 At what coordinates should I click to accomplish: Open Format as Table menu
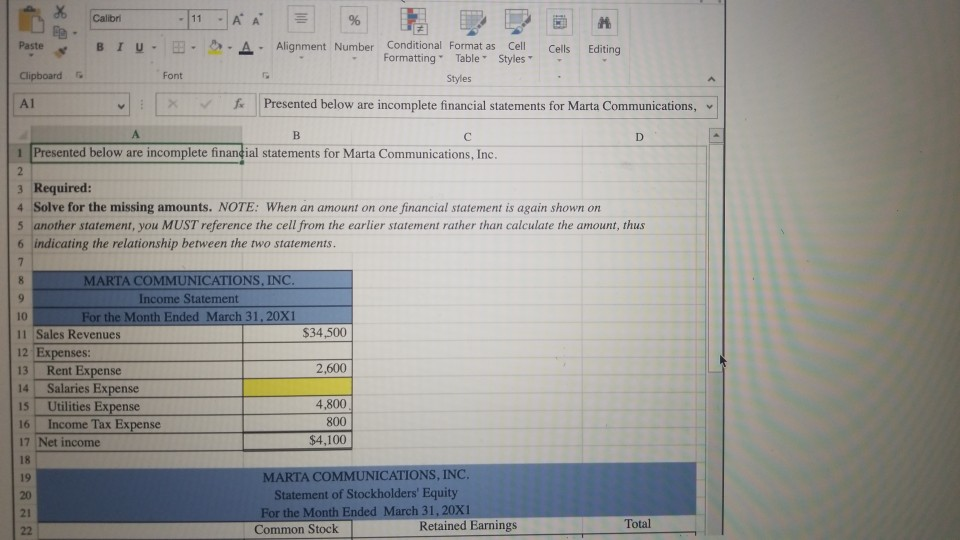point(472,36)
